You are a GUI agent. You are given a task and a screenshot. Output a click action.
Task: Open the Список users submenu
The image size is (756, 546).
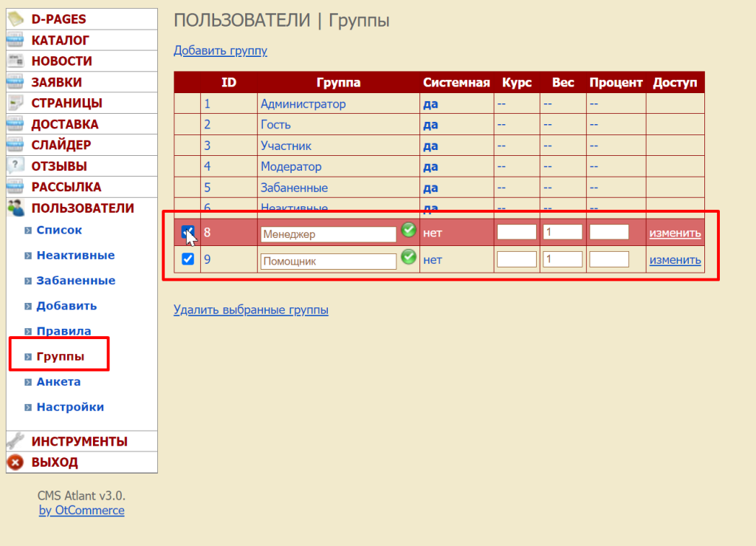pos(59,230)
